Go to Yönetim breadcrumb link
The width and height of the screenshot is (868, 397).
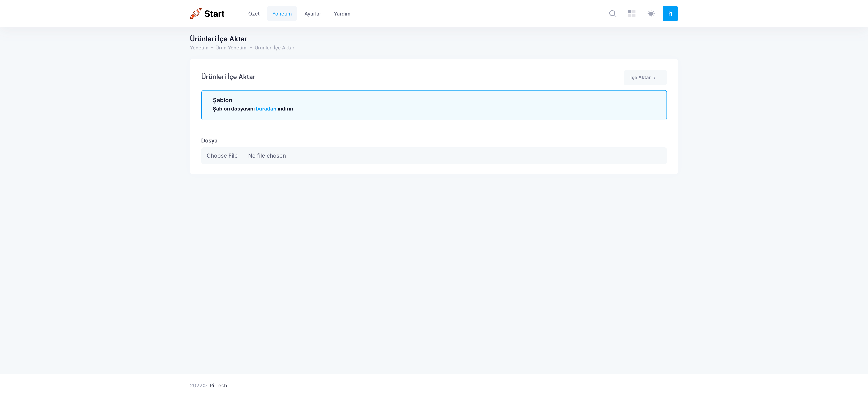pyautogui.click(x=199, y=48)
